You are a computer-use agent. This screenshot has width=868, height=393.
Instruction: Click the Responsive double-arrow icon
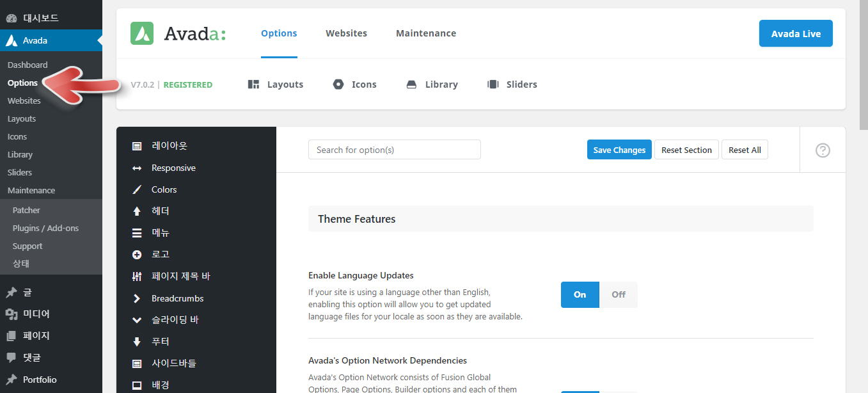[137, 168]
